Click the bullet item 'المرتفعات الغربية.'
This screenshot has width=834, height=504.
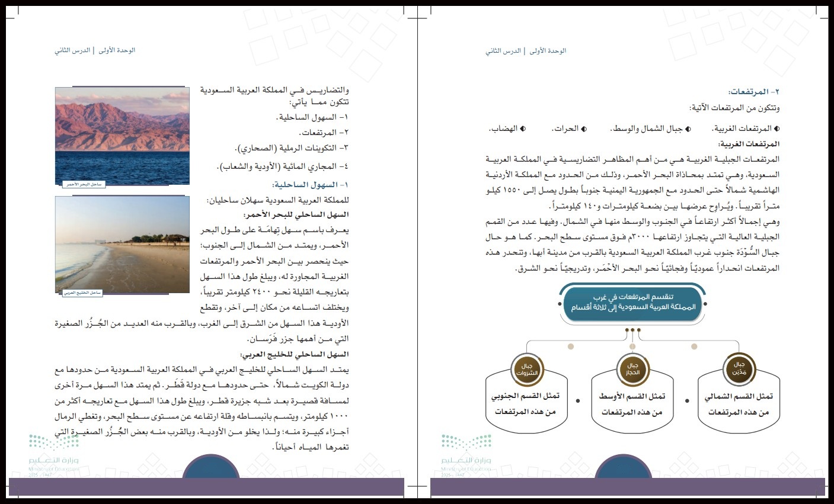tap(742, 129)
